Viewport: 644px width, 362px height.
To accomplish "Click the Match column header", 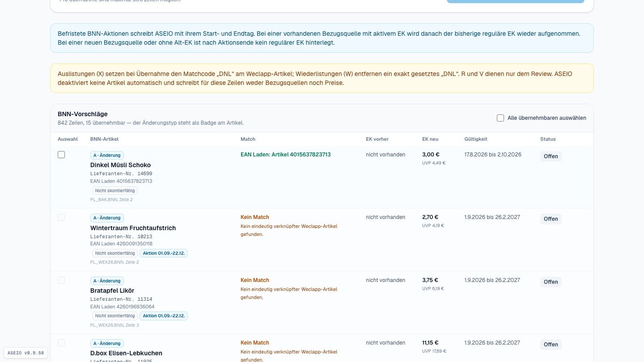I will (x=248, y=139).
